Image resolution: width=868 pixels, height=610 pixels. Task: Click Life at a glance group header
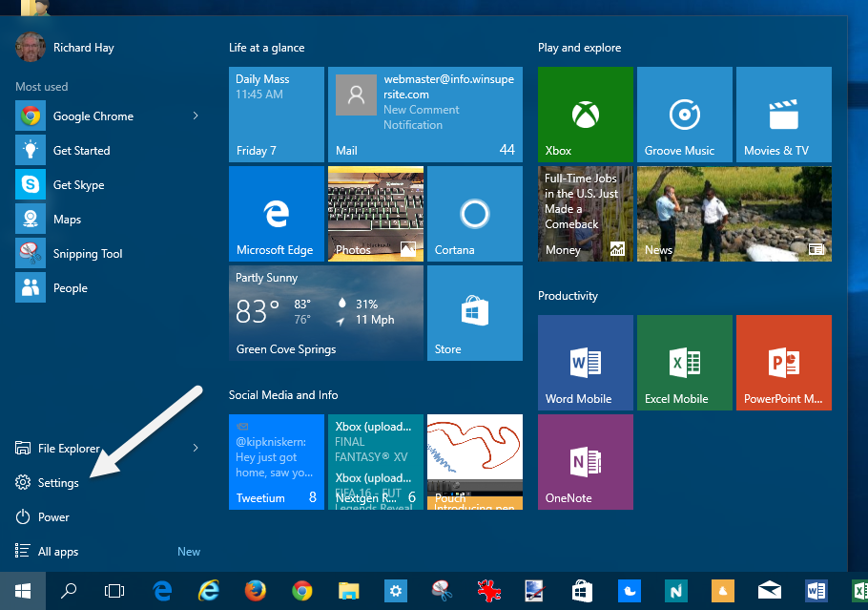[266, 48]
